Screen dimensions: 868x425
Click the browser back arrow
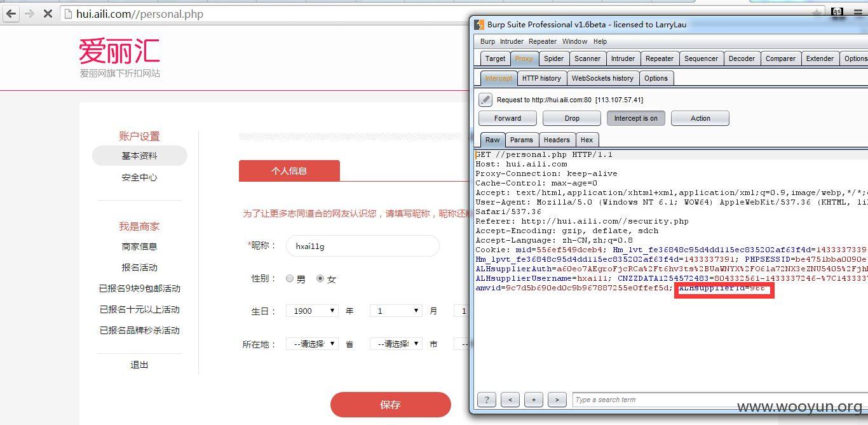pyautogui.click(x=11, y=13)
